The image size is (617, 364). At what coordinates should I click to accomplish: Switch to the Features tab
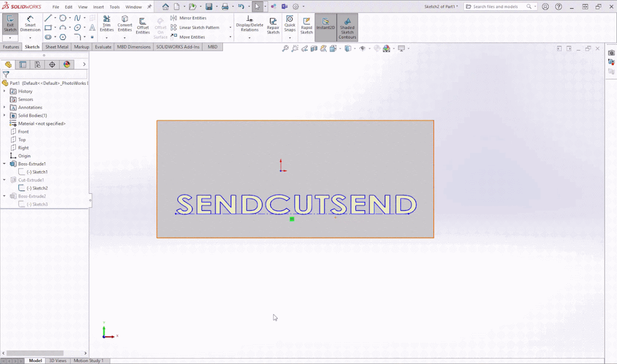pyautogui.click(x=11, y=47)
